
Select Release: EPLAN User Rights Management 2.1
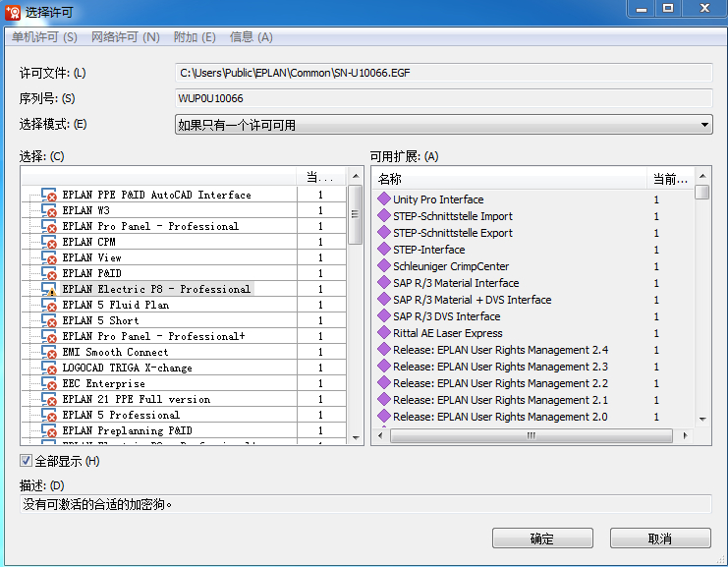tap(500, 400)
